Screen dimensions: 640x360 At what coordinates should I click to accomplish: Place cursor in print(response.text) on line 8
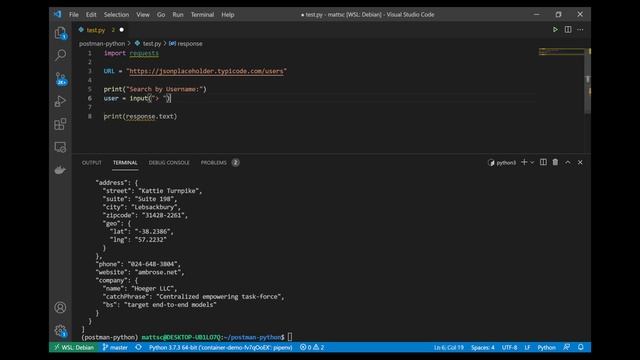(140, 116)
